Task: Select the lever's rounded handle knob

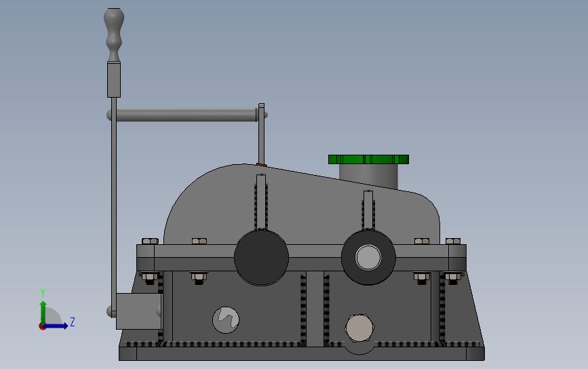Action: pyautogui.click(x=114, y=35)
